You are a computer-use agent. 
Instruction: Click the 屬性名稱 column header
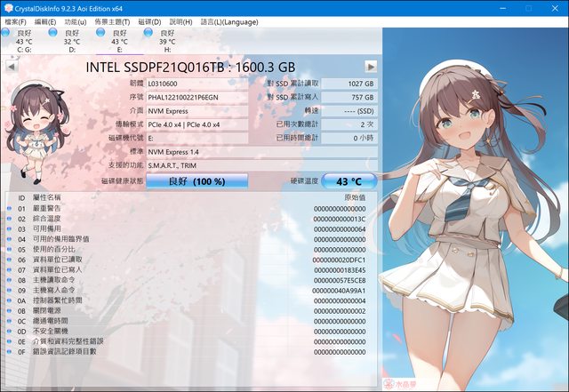tap(47, 196)
